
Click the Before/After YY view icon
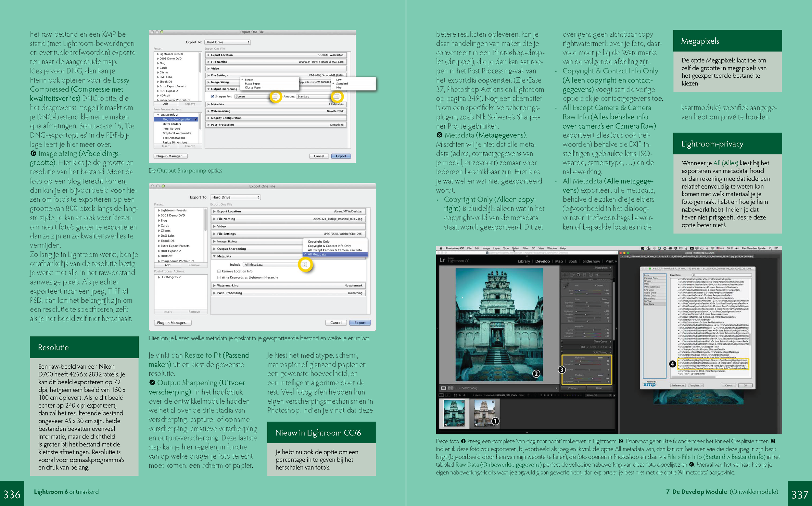[451, 388]
